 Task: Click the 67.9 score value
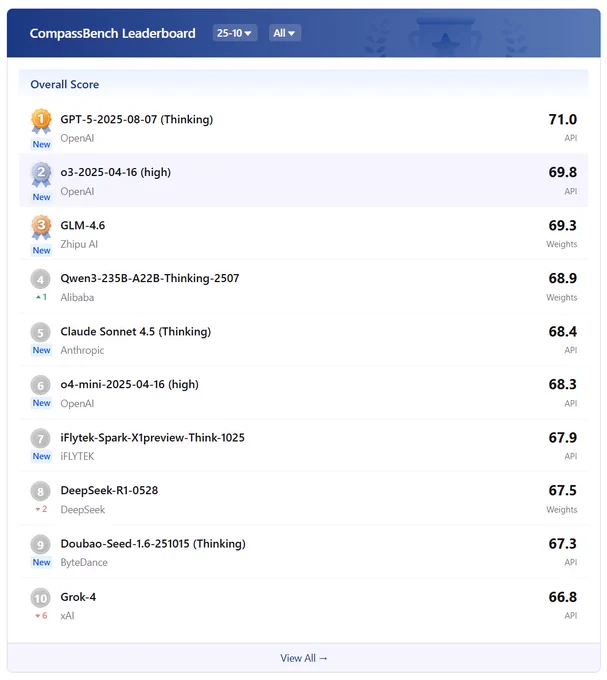(562, 438)
